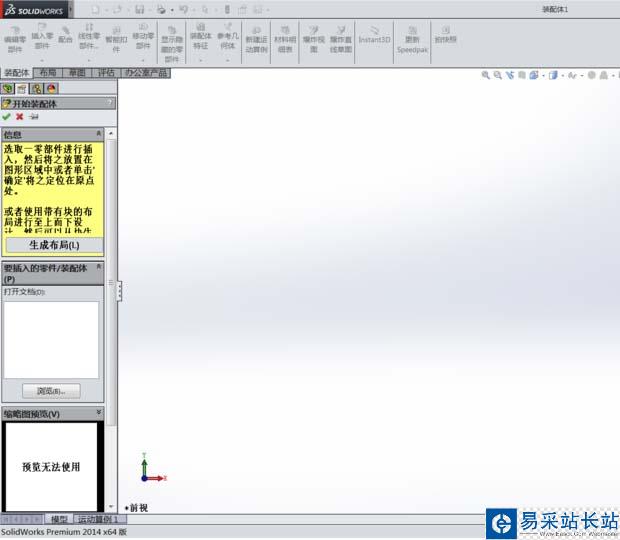Click the New document icon in title bar
The image size is (620, 540).
click(95, 9)
